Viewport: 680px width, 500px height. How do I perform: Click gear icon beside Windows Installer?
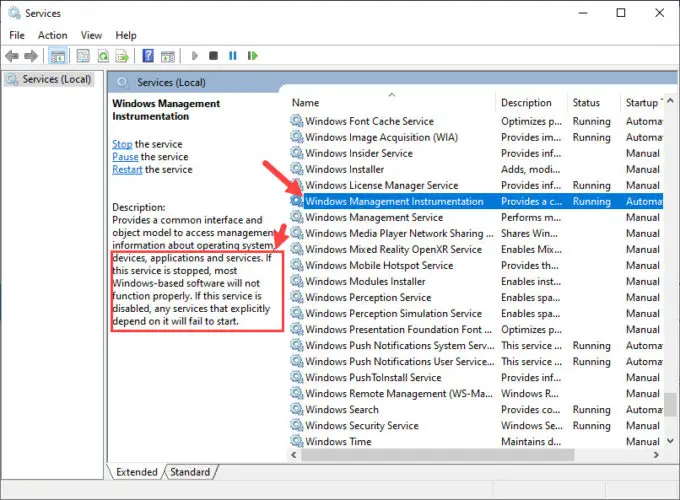pos(297,169)
